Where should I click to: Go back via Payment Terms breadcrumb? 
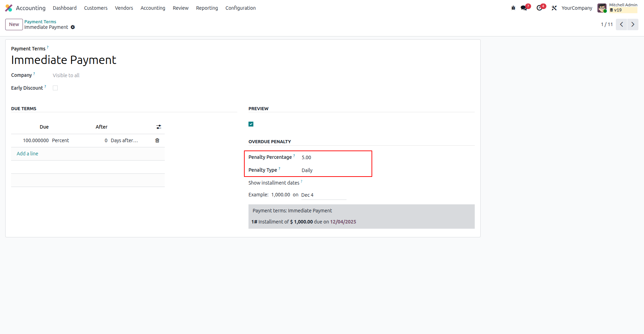(x=40, y=22)
